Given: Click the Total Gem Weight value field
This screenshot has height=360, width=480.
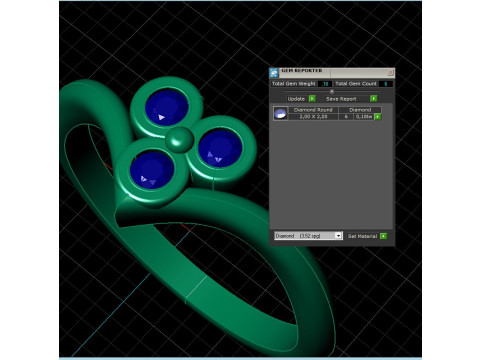Looking at the screenshot, I should (325, 84).
